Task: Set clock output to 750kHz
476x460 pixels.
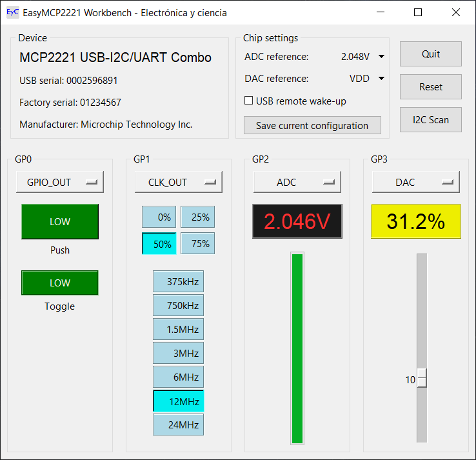Action: [x=178, y=305]
